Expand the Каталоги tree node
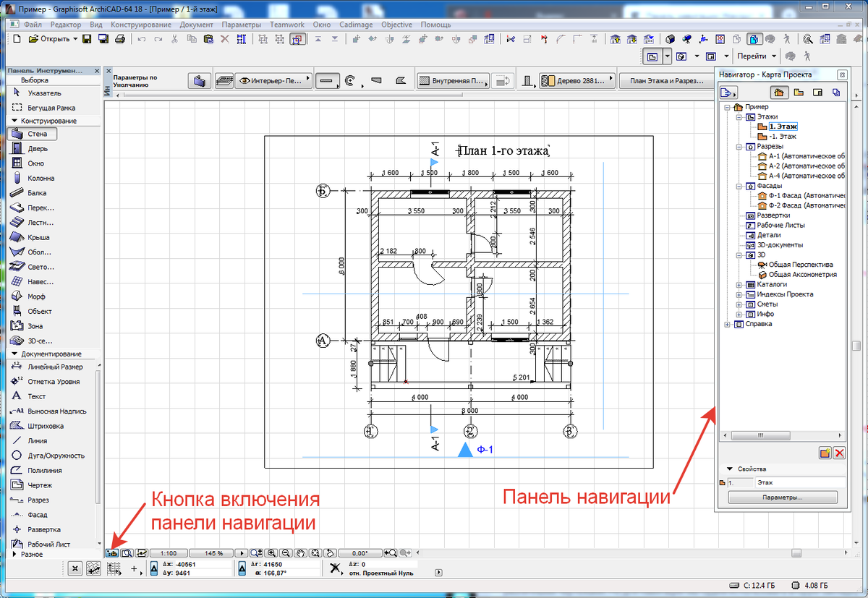Image resolution: width=868 pixels, height=598 pixels. click(x=739, y=285)
